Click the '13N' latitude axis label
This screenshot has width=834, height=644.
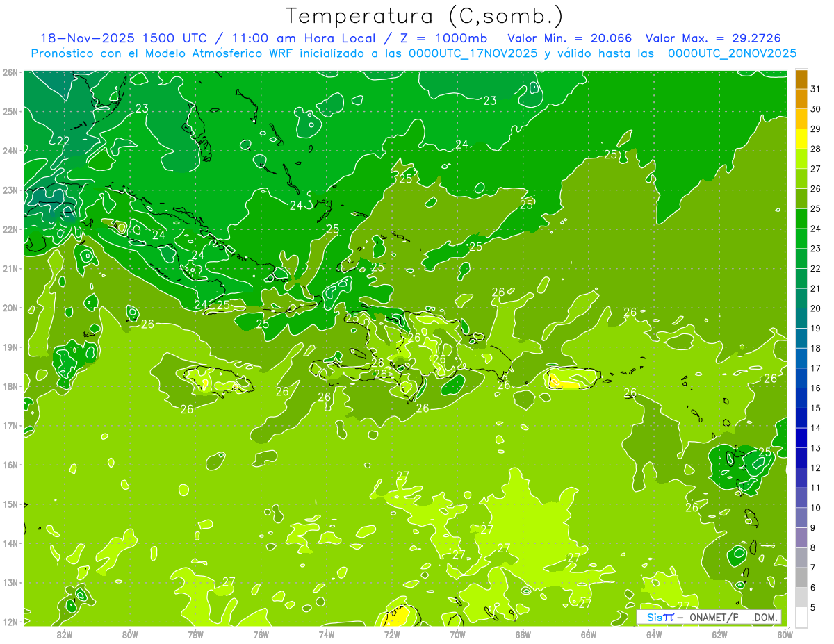point(10,582)
